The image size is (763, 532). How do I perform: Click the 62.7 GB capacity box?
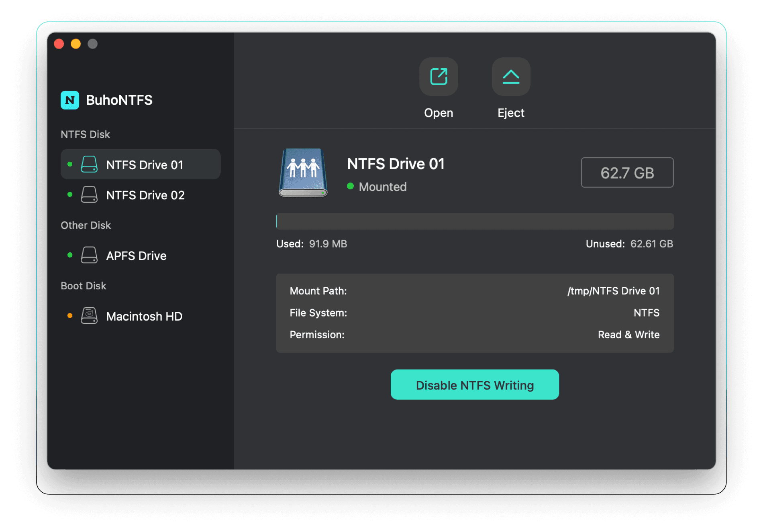tap(627, 173)
